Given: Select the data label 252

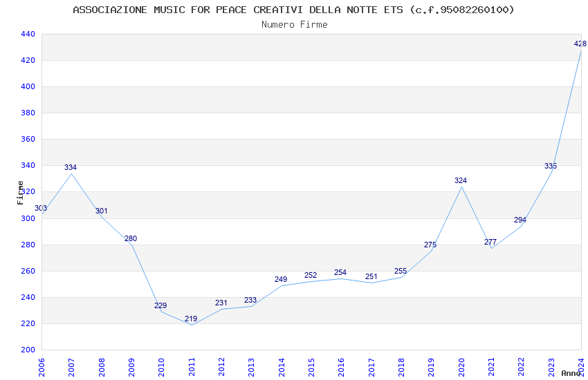Looking at the screenshot, I should tap(311, 275).
